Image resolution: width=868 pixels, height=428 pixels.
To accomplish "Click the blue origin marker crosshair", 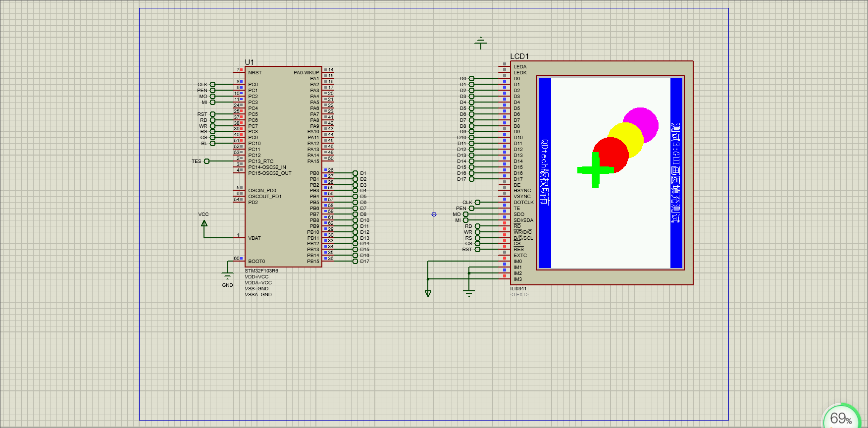I will pyautogui.click(x=434, y=214).
